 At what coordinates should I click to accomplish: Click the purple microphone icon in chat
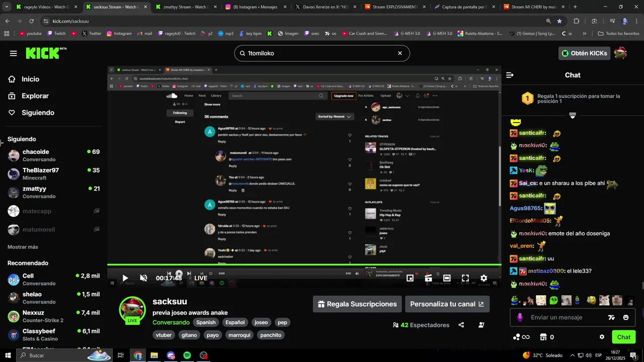[520, 317]
